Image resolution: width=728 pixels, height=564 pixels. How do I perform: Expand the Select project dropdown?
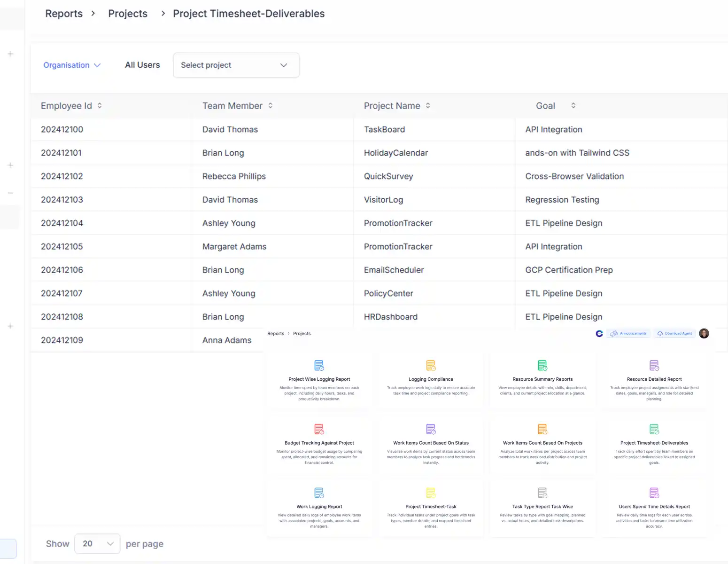pos(236,65)
